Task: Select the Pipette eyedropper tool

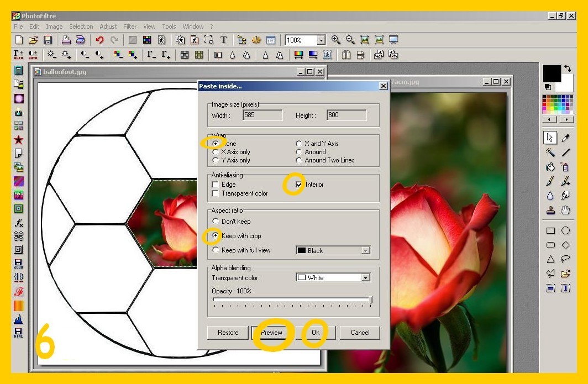Action: point(565,138)
